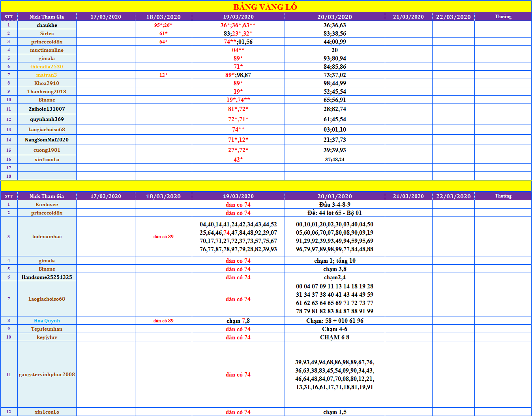Select the Zaihole131007 nickname cell

coord(47,109)
